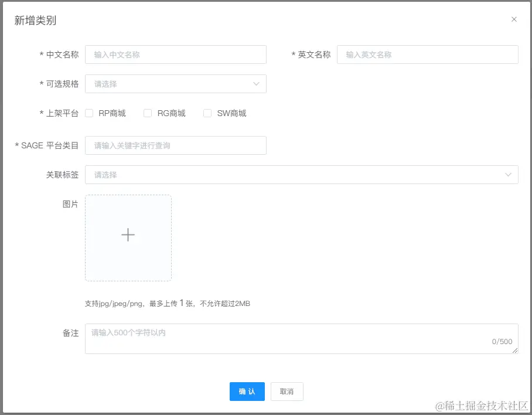532x415 pixels.
Task: Close the 新增类别 dialog
Action: pyautogui.click(x=514, y=19)
